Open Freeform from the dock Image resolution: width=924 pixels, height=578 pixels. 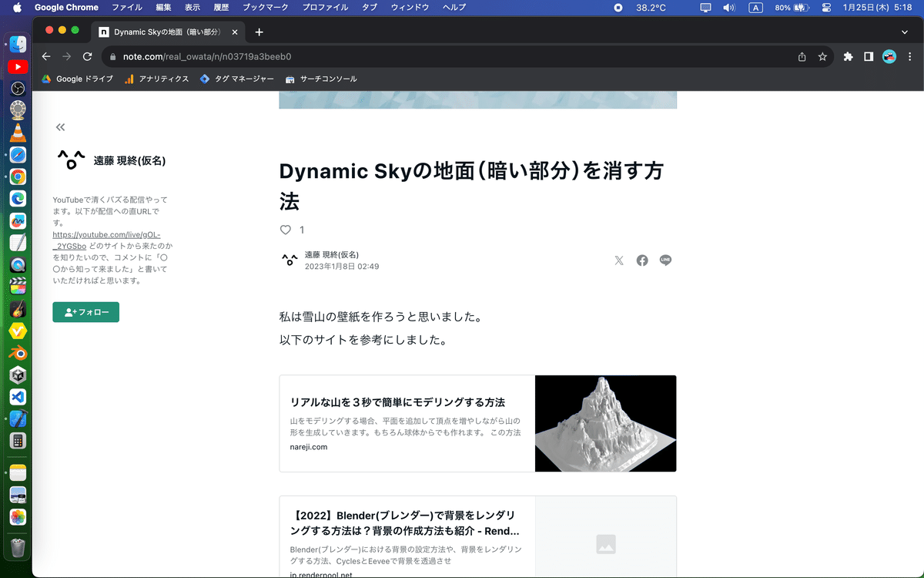[18, 221]
